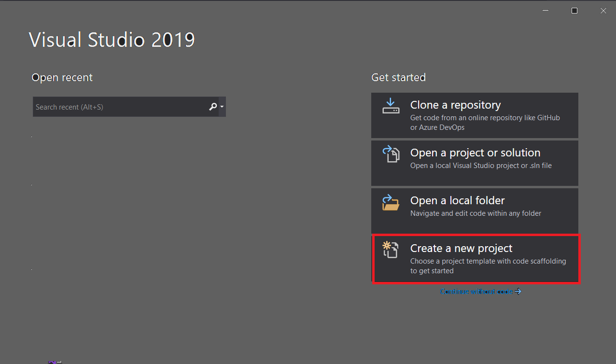Minimize the Visual Studio start window

545,11
